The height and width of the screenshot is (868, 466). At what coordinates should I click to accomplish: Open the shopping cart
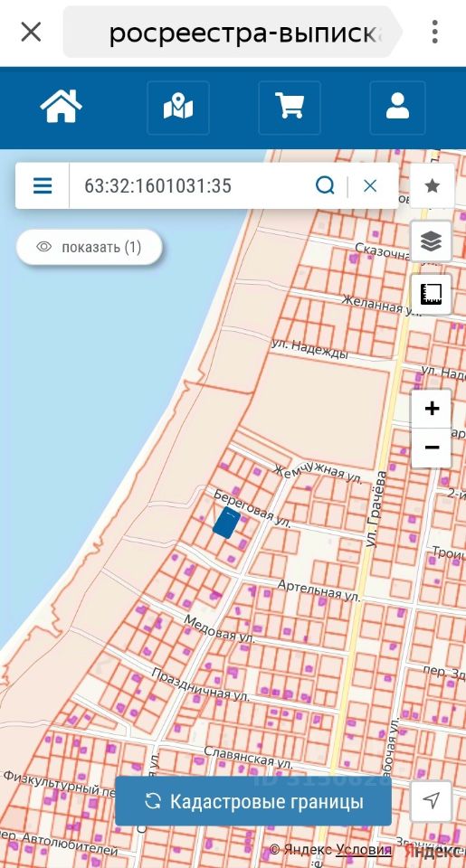(290, 108)
